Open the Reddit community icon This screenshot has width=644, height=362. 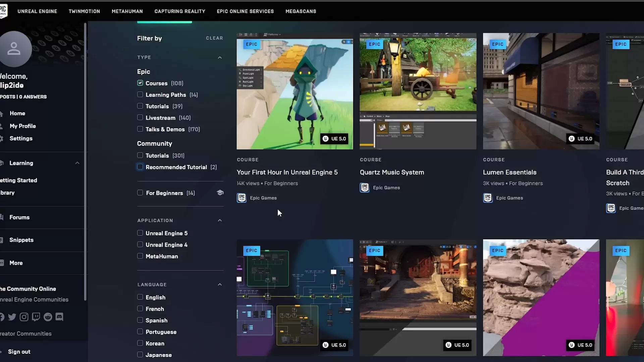click(x=48, y=317)
